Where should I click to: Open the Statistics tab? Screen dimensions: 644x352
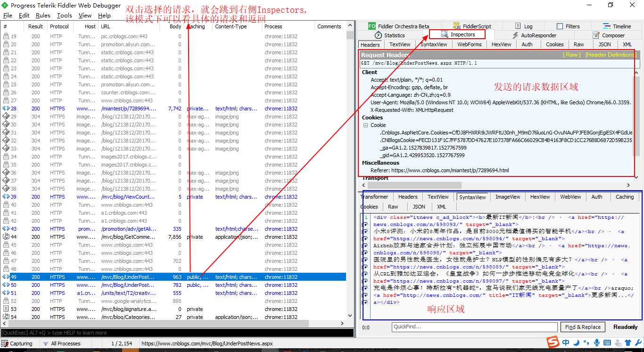pos(390,35)
